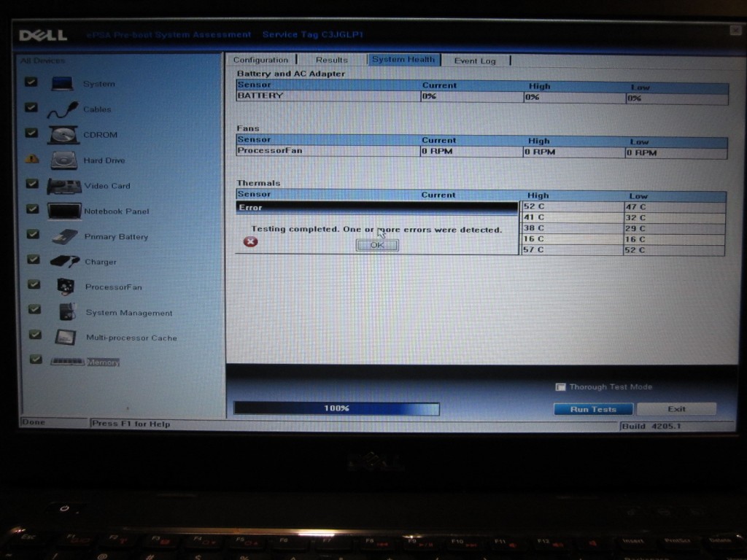The width and height of the screenshot is (747, 560).
Task: Enable Thorough Test Mode checkbox
Action: pyautogui.click(x=561, y=387)
